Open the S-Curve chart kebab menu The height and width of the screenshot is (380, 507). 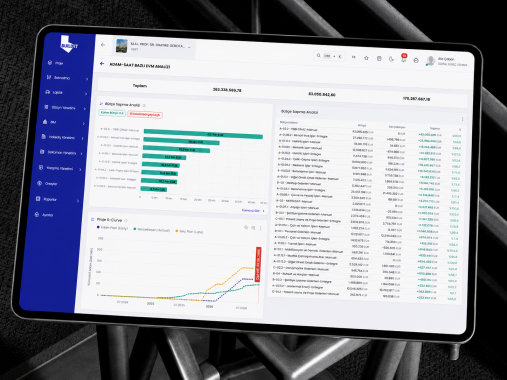click(261, 228)
